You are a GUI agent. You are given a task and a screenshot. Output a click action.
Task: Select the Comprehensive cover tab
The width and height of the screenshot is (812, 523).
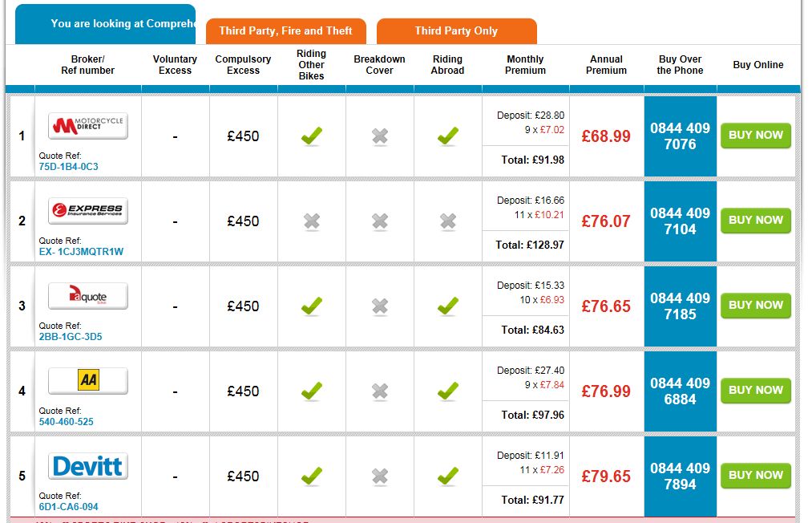[106, 24]
